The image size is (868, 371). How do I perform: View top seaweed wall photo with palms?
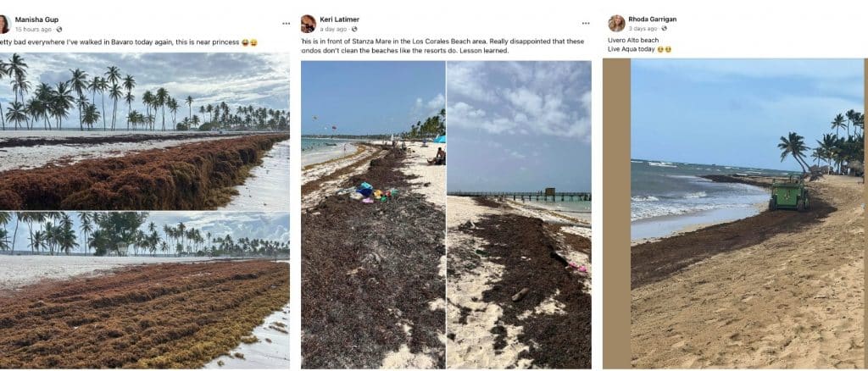pyautogui.click(x=144, y=131)
